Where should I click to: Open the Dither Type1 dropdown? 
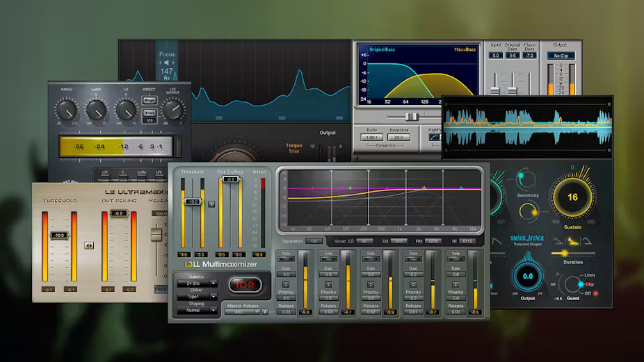[196, 297]
